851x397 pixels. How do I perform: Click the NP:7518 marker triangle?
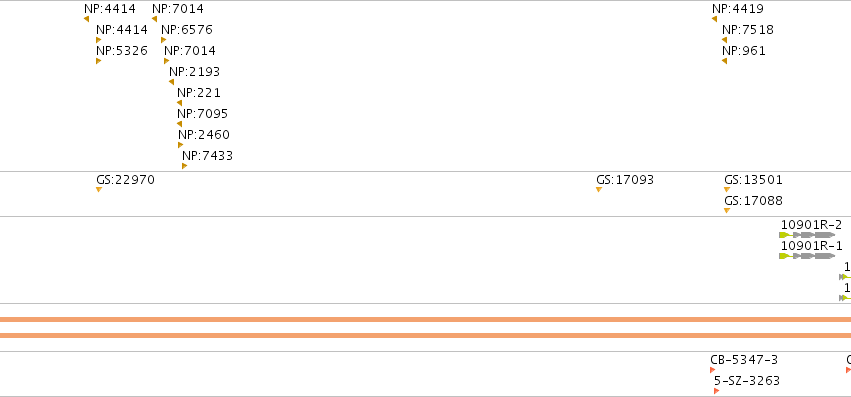(x=725, y=40)
